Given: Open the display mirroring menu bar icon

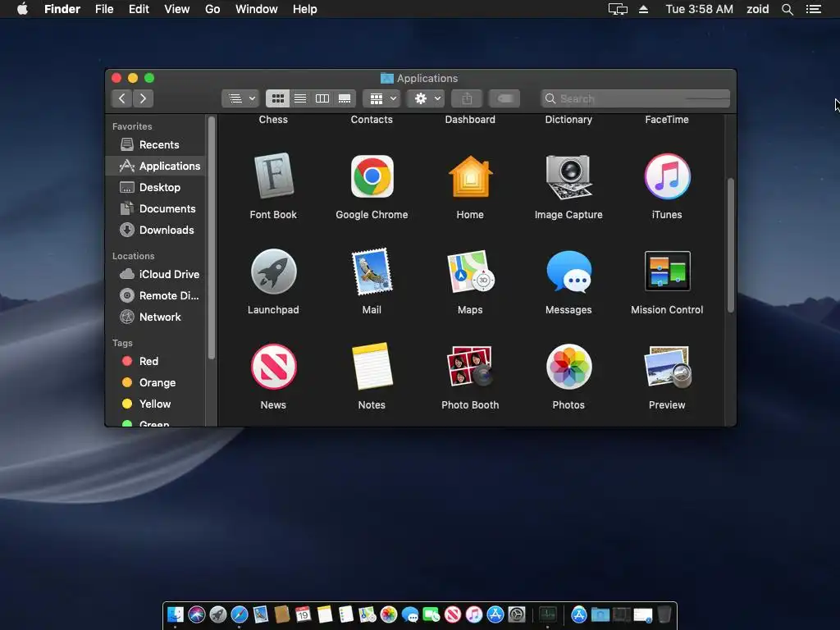Looking at the screenshot, I should coord(618,9).
